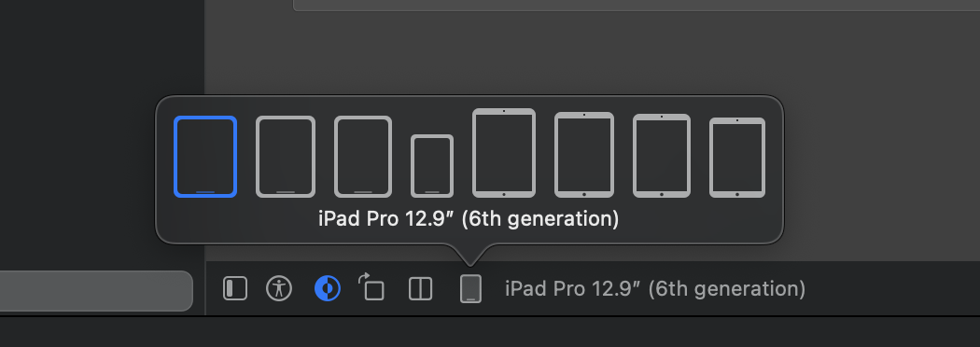980x347 pixels.
Task: Select the smallest iPad with home button
Action: click(x=737, y=158)
